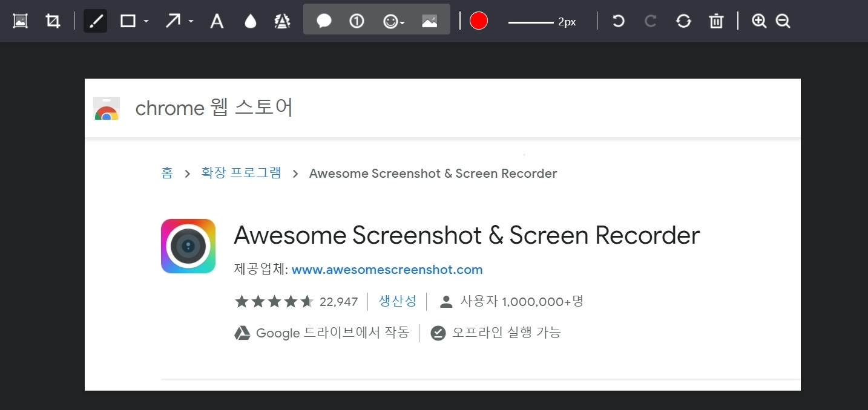The image size is (868, 410).
Task: Click the Google 드라이브에서 작동 label
Action: (x=332, y=333)
